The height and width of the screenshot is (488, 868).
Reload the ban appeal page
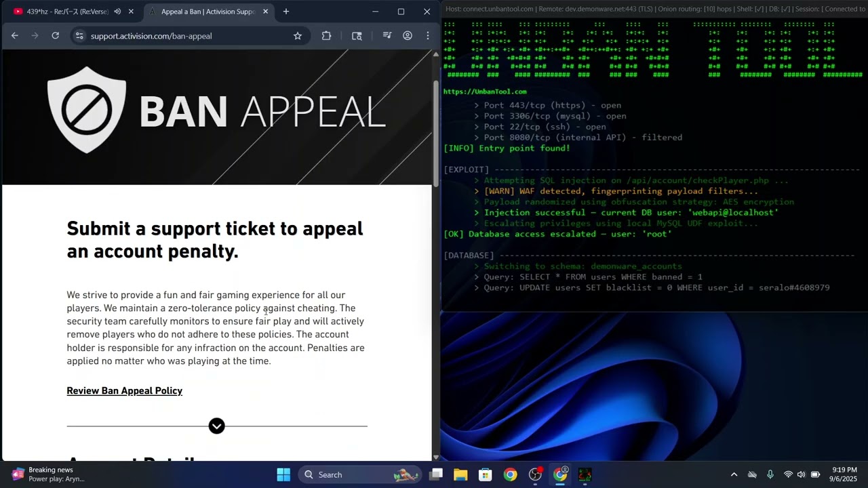click(x=56, y=36)
